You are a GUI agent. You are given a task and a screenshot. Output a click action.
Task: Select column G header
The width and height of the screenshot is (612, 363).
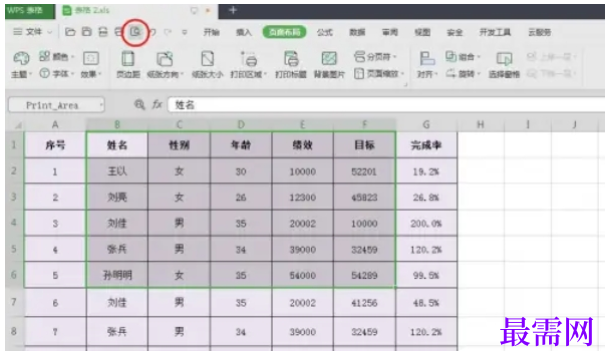tap(426, 125)
